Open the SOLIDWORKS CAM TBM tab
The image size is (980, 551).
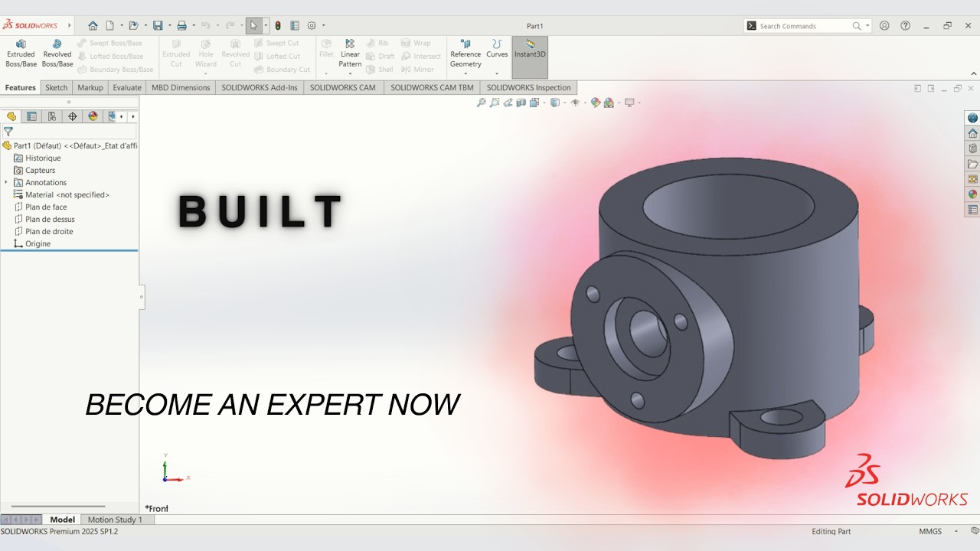[x=432, y=87]
